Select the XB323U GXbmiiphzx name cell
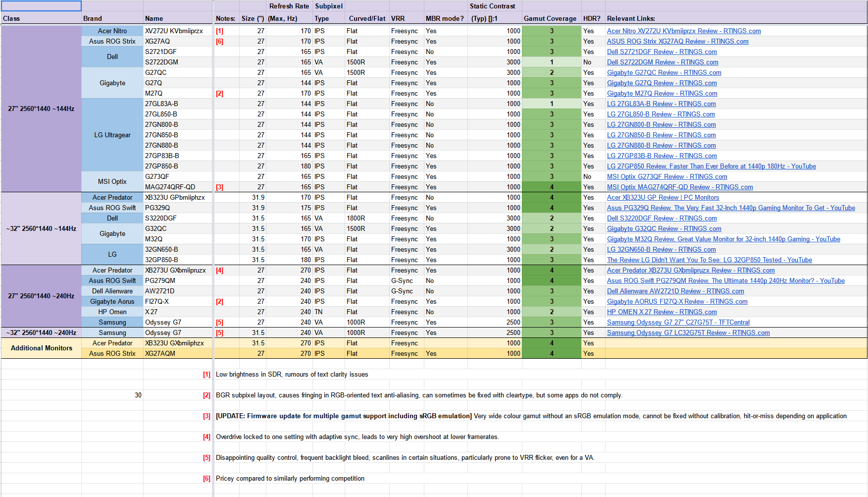This screenshot has height=497, width=868. (x=178, y=343)
